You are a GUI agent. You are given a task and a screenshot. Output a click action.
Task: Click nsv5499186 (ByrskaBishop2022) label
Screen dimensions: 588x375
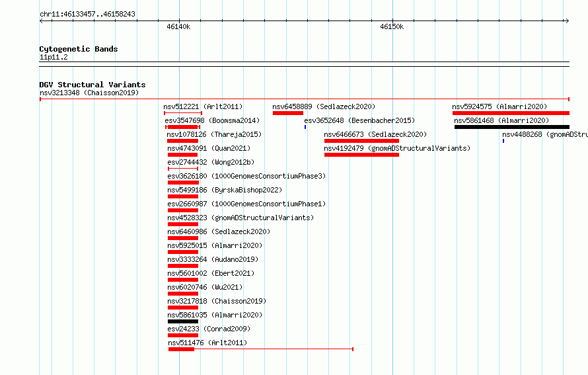[225, 190]
